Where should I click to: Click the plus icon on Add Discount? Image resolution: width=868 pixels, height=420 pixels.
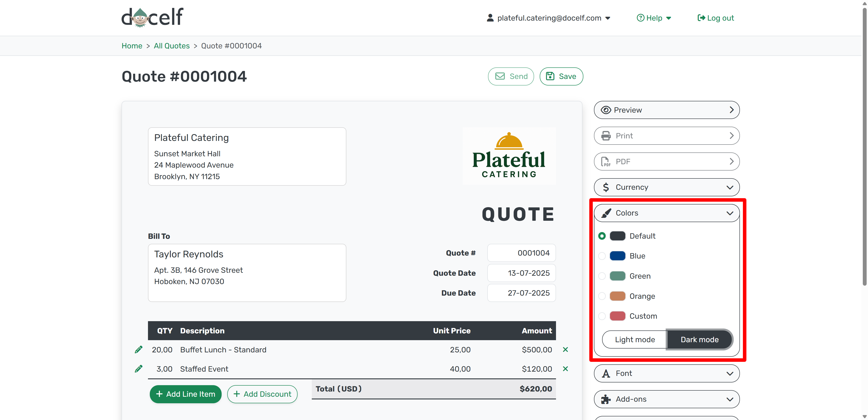click(237, 394)
